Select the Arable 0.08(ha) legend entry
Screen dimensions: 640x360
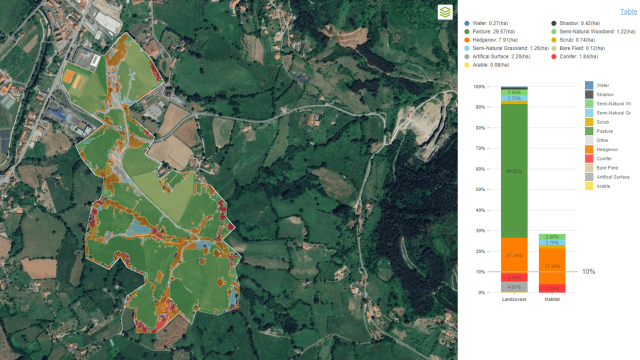[x=487, y=65]
